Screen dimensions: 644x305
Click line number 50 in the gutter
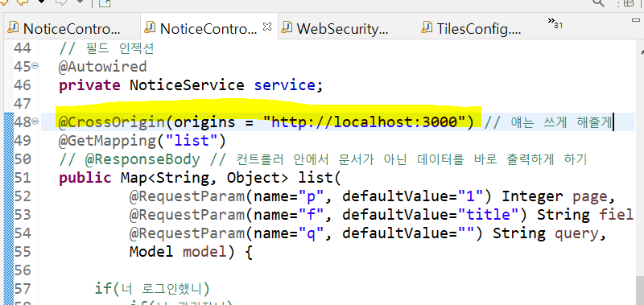23,159
